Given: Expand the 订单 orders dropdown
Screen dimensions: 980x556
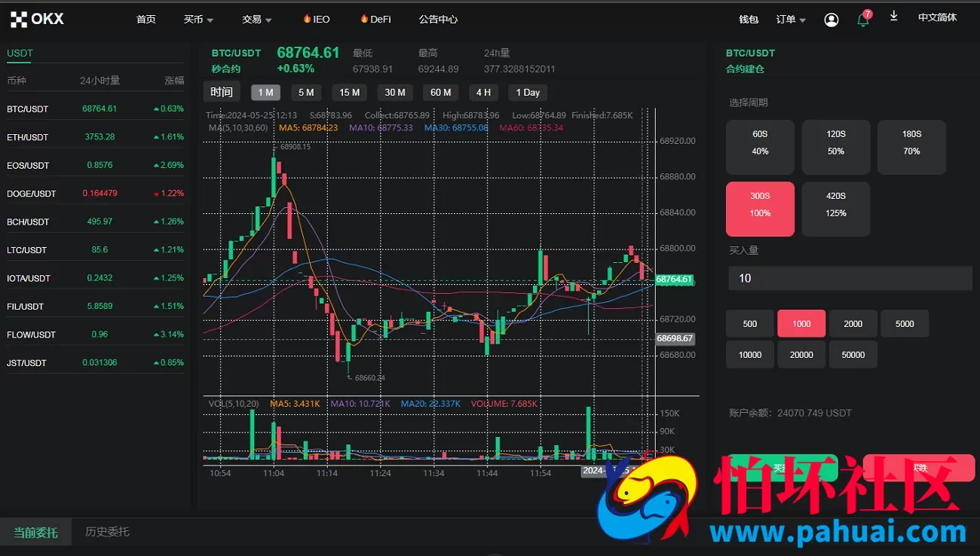Looking at the screenshot, I should click(791, 20).
